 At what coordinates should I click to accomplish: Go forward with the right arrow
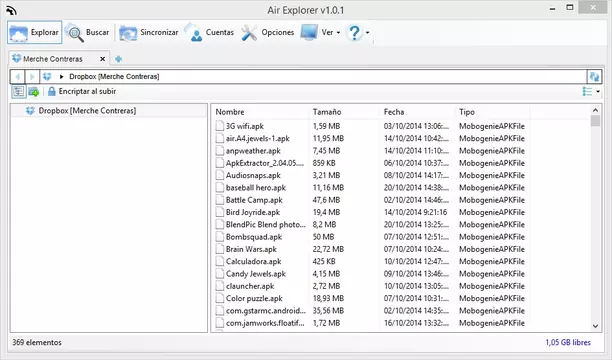32,77
